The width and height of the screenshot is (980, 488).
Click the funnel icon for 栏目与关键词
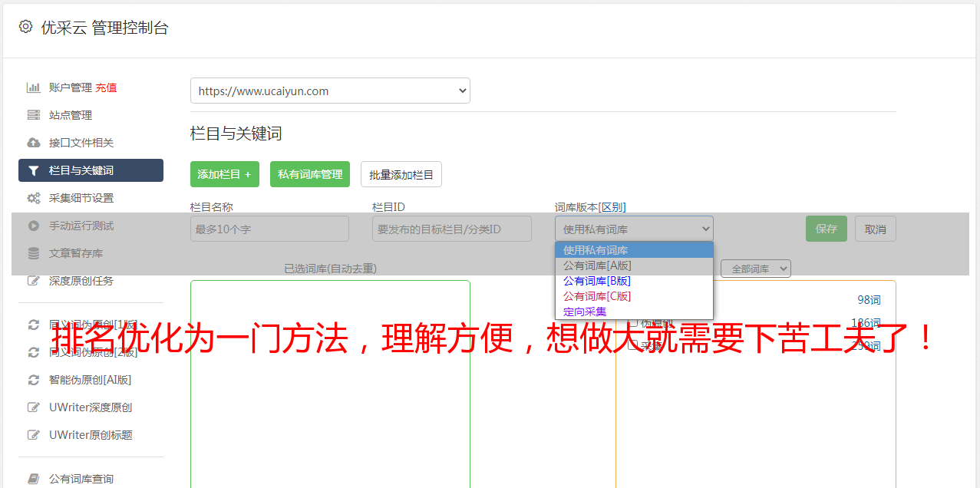click(34, 170)
